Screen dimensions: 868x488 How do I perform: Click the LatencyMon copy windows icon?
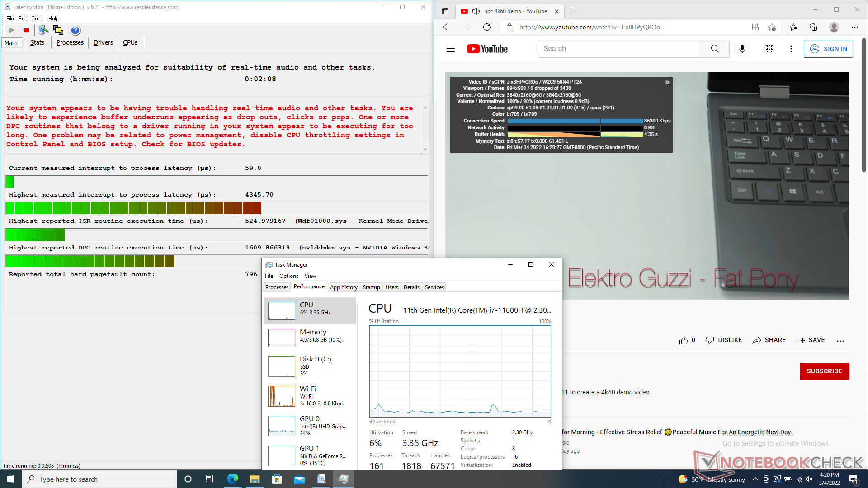coord(58,30)
